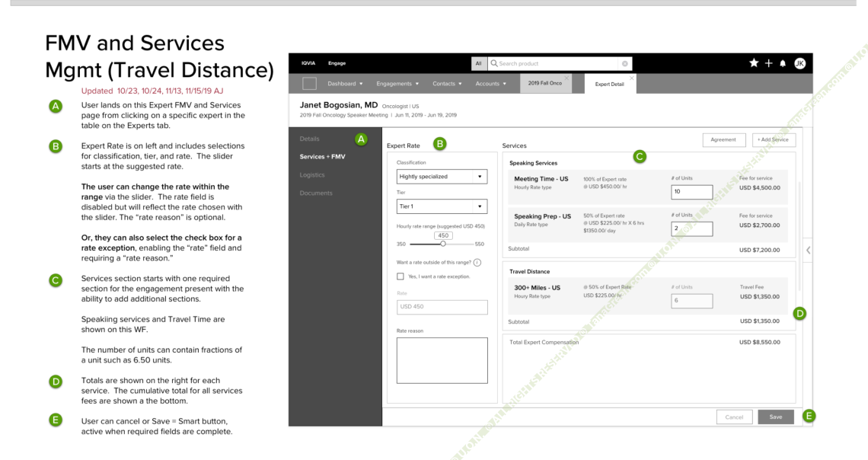This screenshot has width=868, height=460.
Task: Click the 'USD $4,500.00' fee
Action: click(760, 187)
